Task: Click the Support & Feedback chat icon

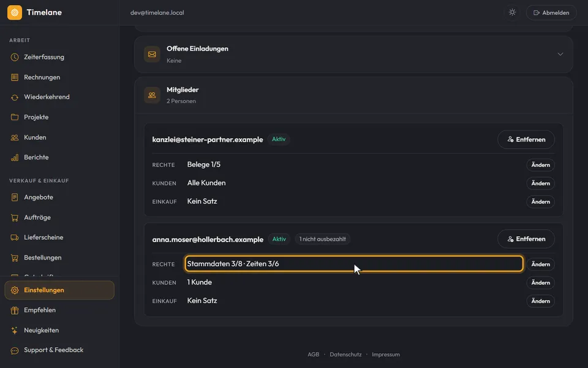Action: point(15,350)
